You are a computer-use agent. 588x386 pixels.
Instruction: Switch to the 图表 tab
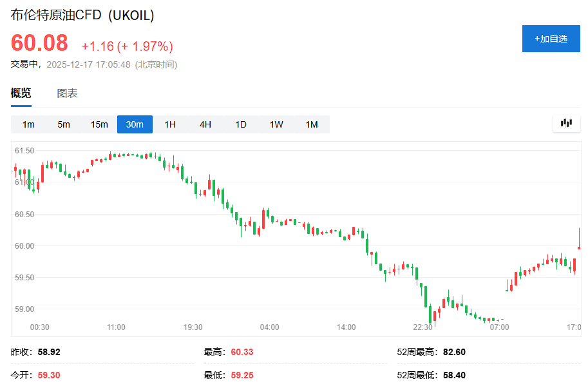coord(67,93)
